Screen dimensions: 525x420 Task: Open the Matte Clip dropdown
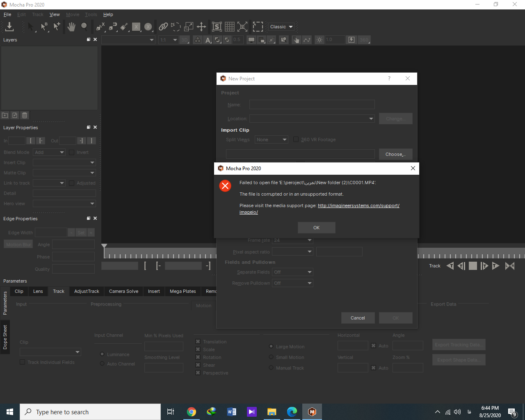(x=64, y=173)
